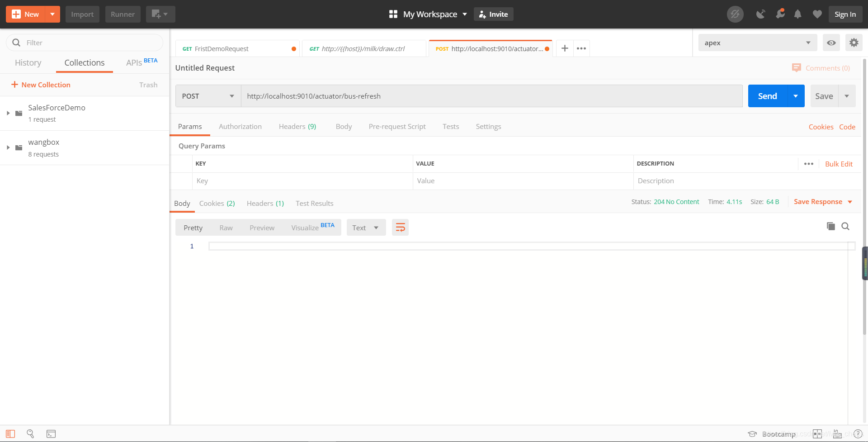Viewport: 868px width, 442px height.
Task: Switch response view to Preview
Action: point(262,228)
